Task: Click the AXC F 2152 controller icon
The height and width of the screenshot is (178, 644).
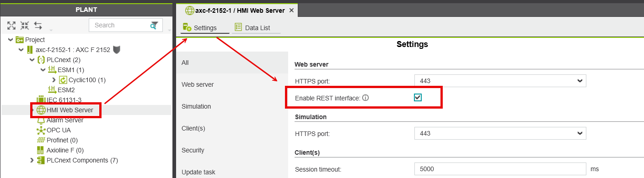Action: tap(30, 50)
